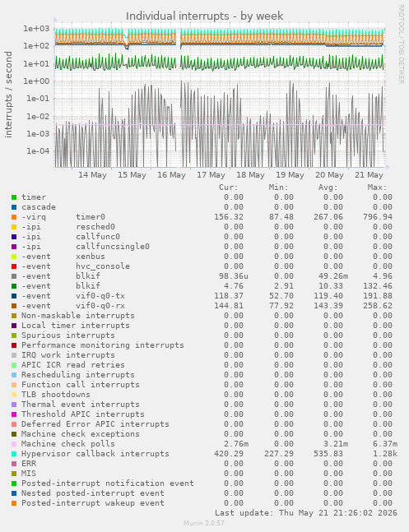Click the cyan Hypervisor callback interrupts swatch
The width and height of the screenshot is (409, 532).
[x=14, y=454]
